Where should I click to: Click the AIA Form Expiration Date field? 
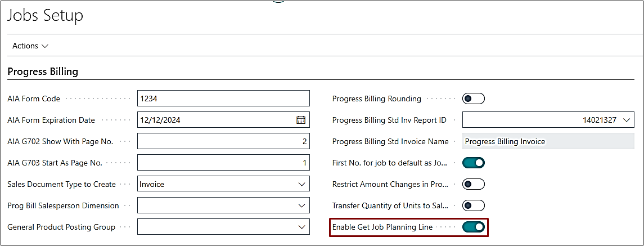coord(217,120)
